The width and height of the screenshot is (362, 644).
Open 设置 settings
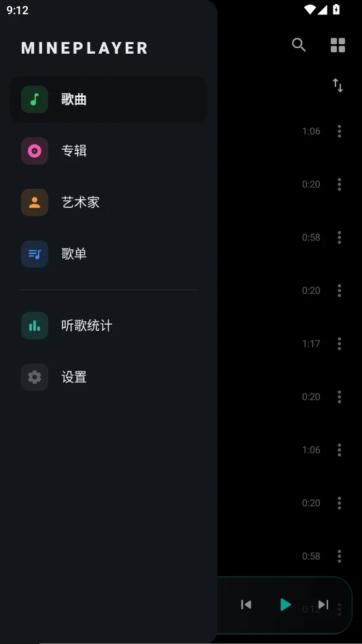[x=109, y=377]
